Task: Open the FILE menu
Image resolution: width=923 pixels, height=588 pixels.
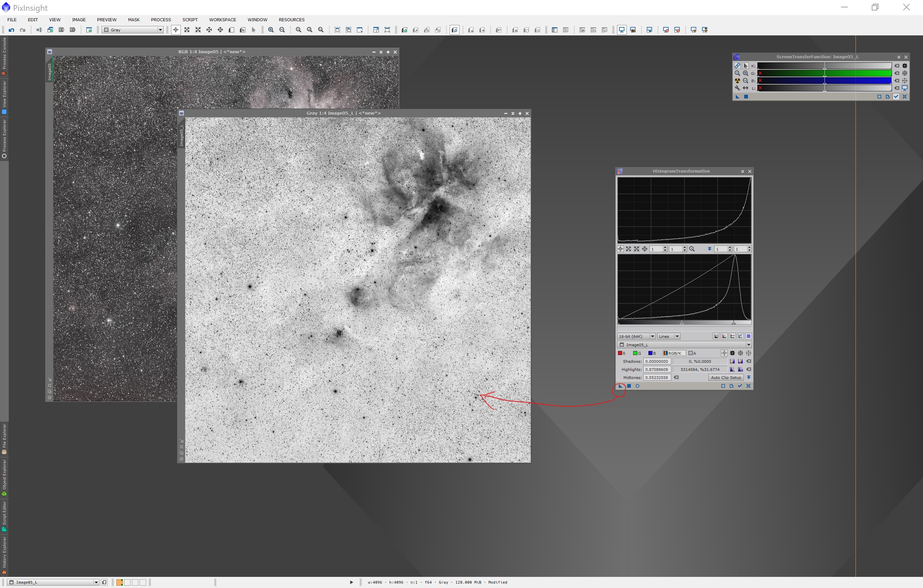Action: (x=12, y=20)
